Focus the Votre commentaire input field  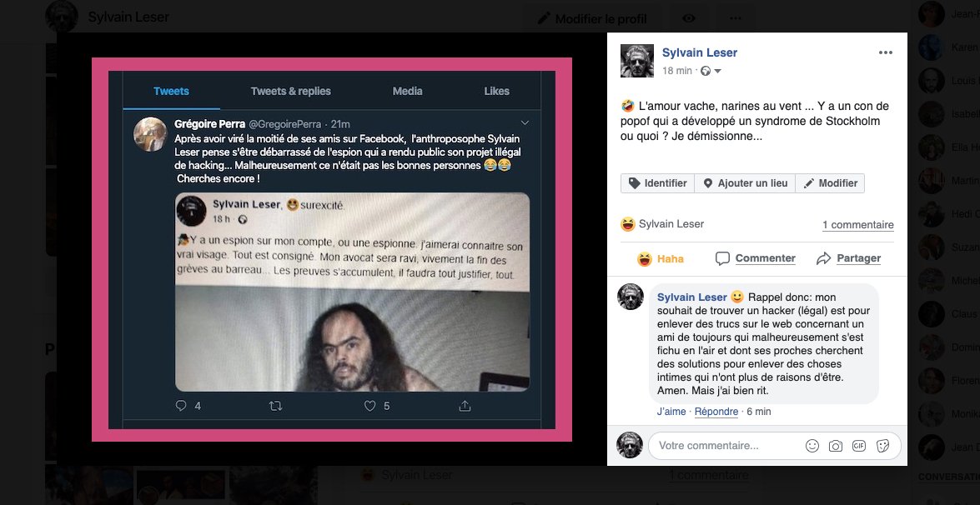[x=728, y=446]
